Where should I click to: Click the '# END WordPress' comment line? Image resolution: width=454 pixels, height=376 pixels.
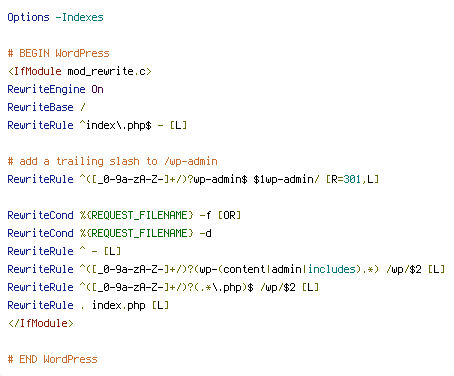click(52, 359)
